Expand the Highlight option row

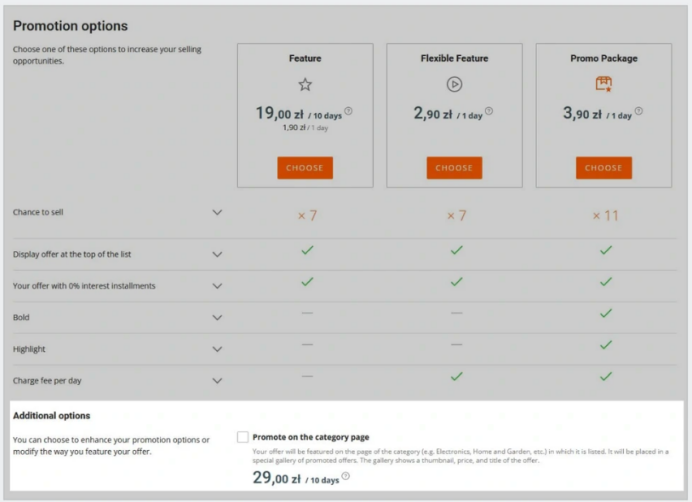click(217, 349)
